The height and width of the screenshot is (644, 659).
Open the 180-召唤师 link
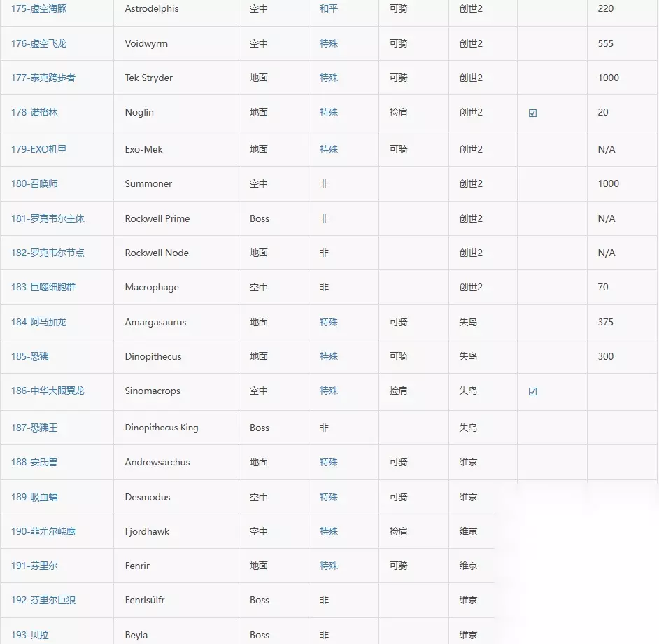click(x=34, y=184)
